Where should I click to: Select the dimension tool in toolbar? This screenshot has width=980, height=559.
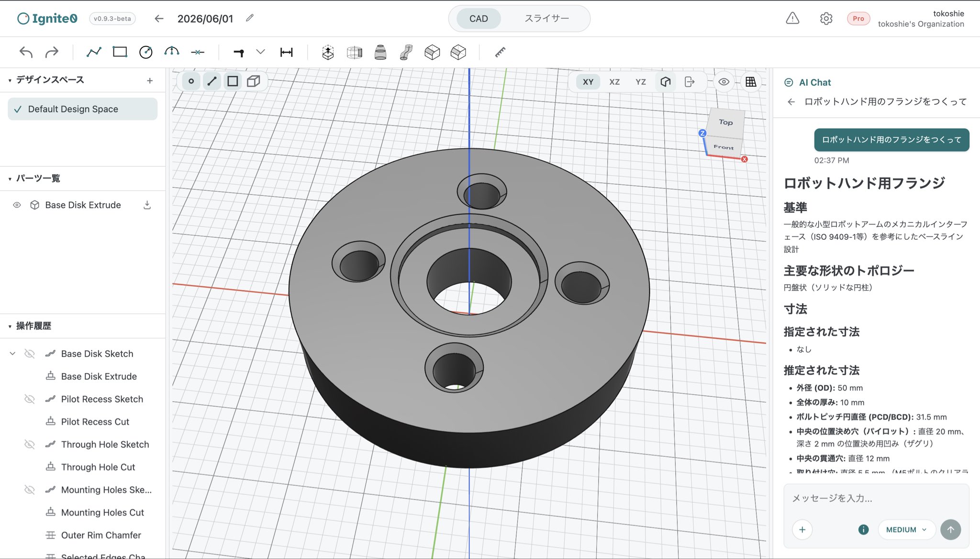286,52
